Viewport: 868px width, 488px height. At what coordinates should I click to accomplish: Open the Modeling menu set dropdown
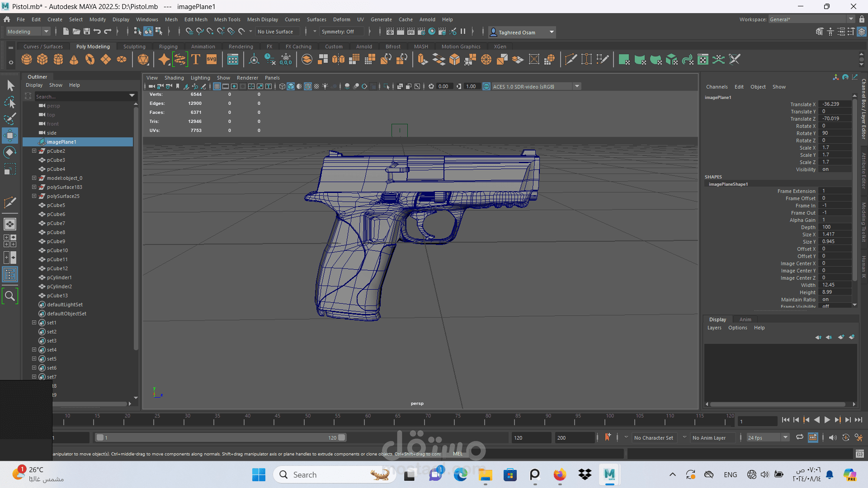point(28,32)
